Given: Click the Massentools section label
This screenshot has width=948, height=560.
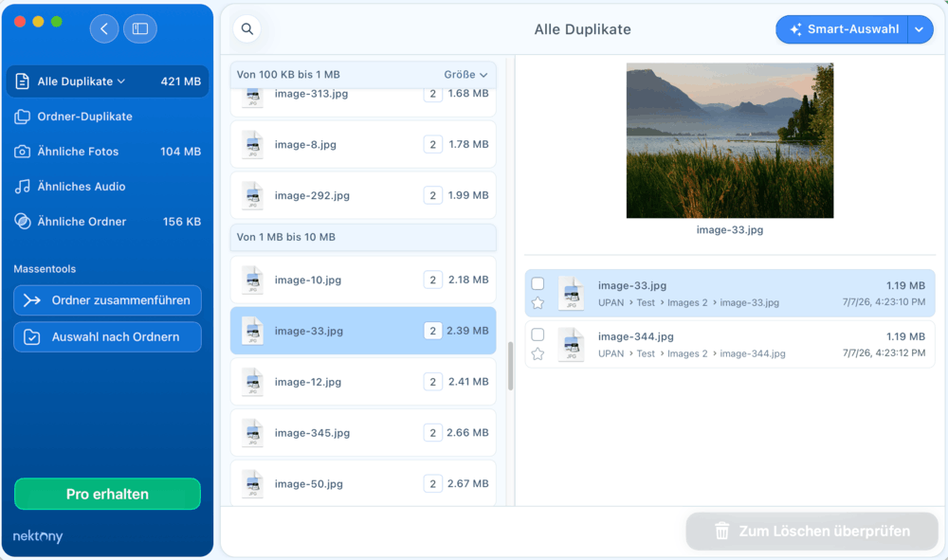Looking at the screenshot, I should 45,269.
